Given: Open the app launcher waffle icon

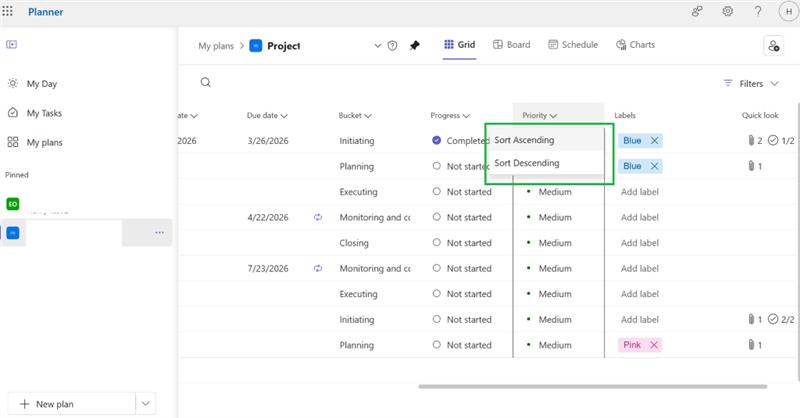Looking at the screenshot, I should (7, 11).
